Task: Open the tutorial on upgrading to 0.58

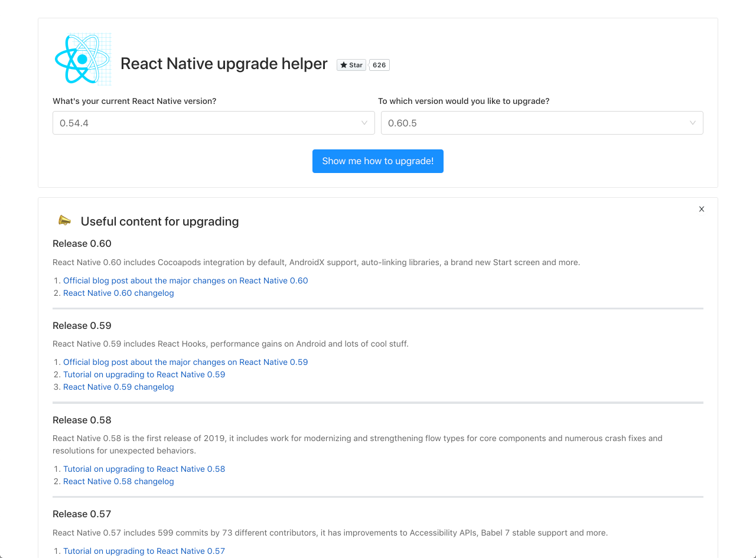Action: pyautogui.click(x=144, y=469)
